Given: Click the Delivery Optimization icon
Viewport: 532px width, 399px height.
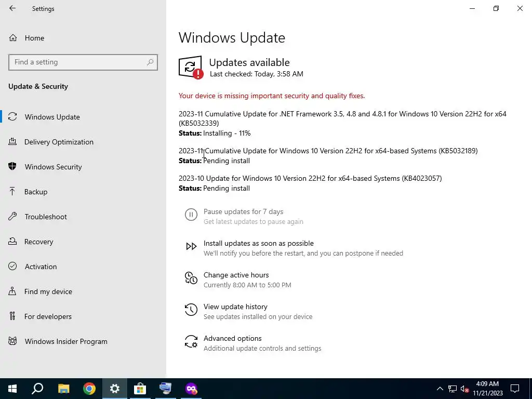Looking at the screenshot, I should pos(12,141).
